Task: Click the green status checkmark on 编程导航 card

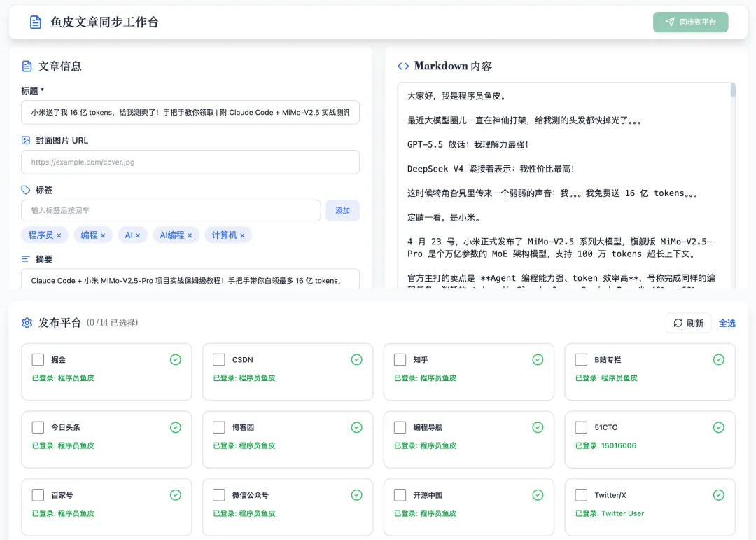Action: [x=538, y=427]
